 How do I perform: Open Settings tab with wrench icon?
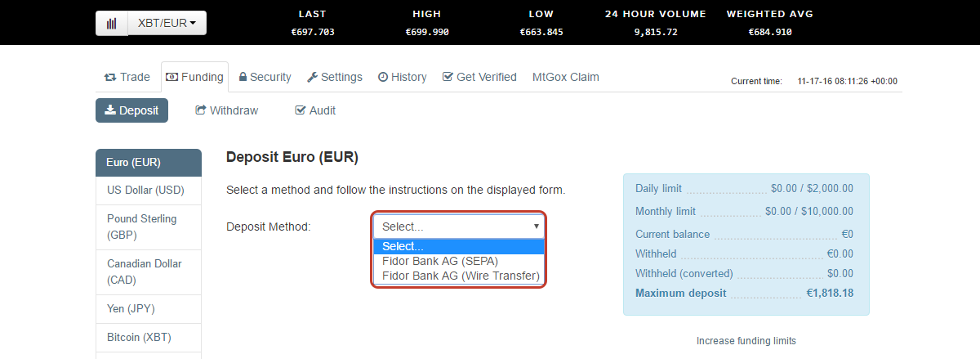335,77
